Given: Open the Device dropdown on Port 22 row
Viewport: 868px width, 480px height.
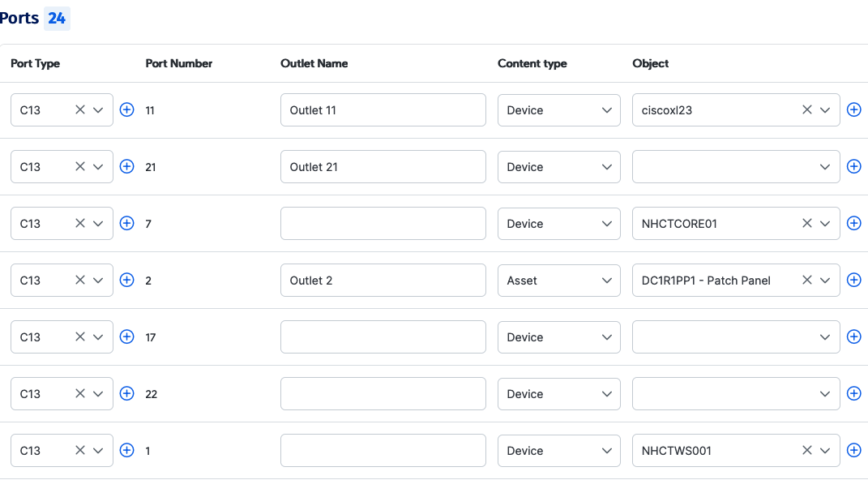Looking at the screenshot, I should pyautogui.click(x=607, y=393).
